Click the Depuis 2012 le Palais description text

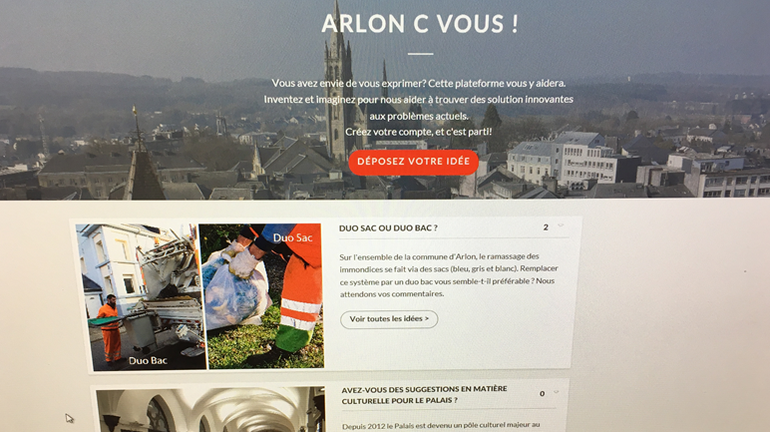441,426
